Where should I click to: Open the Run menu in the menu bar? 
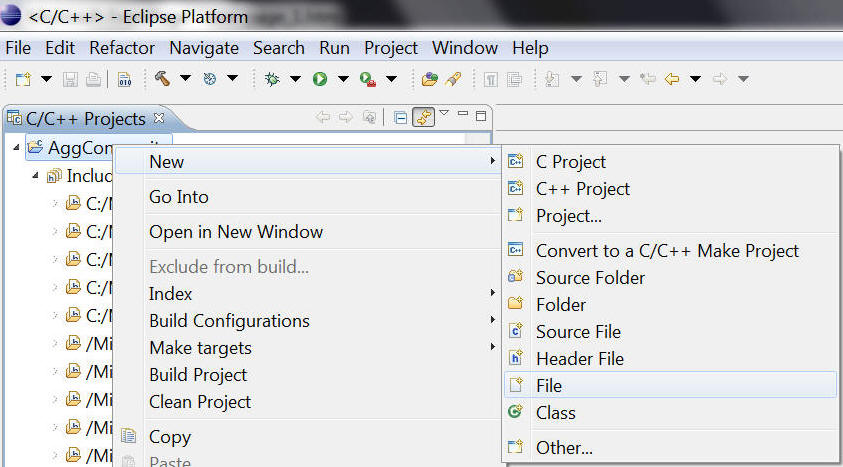click(334, 48)
